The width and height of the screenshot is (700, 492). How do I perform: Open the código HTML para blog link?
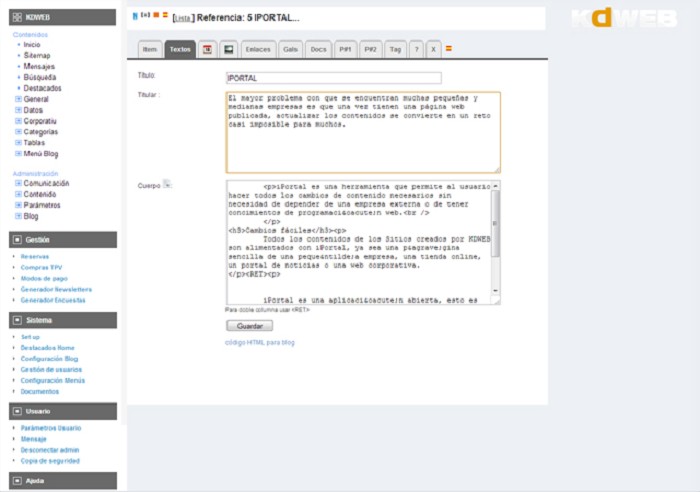point(260,342)
